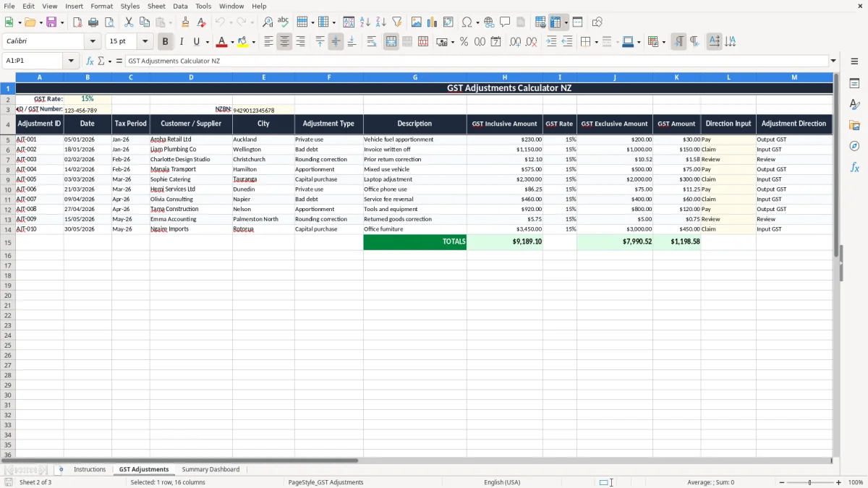Toggle Wrap Text
868x488 pixels.
click(x=372, y=42)
